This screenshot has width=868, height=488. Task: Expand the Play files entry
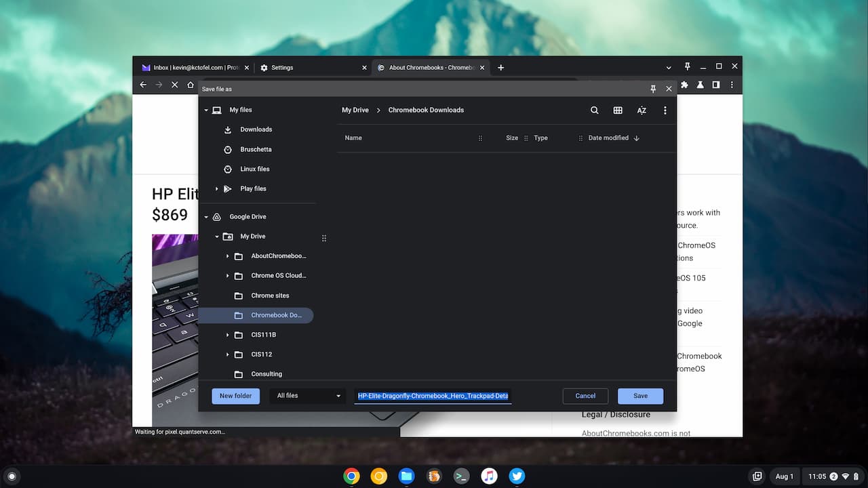[x=216, y=188]
